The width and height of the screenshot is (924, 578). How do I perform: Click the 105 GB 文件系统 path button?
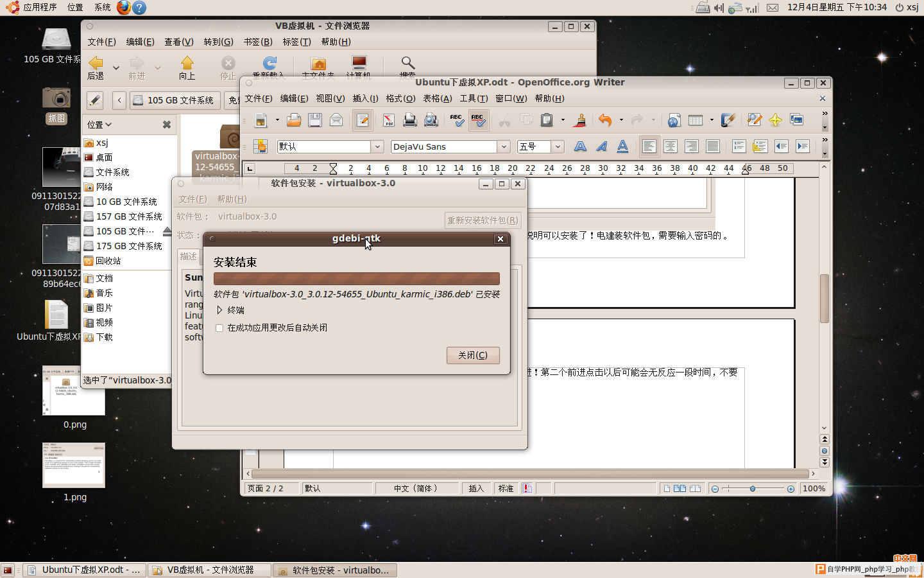point(175,100)
